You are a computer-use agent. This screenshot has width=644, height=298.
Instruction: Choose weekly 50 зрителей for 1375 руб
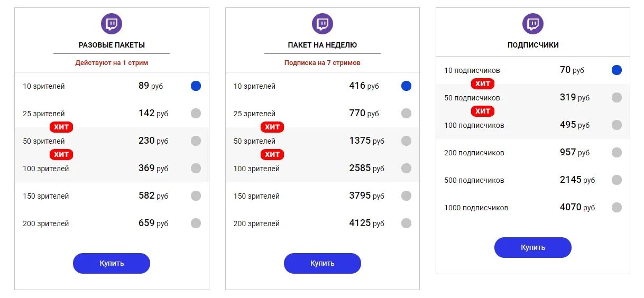click(x=406, y=141)
